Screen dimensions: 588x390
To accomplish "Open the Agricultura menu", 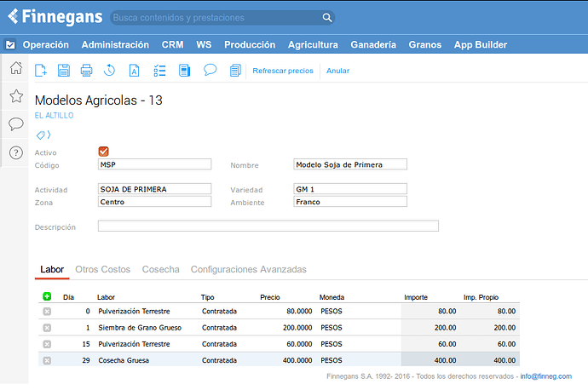I will 313,45.
